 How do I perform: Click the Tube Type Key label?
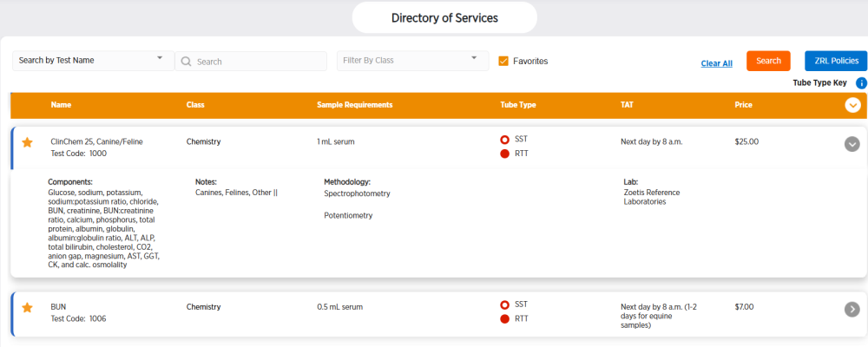coord(820,83)
